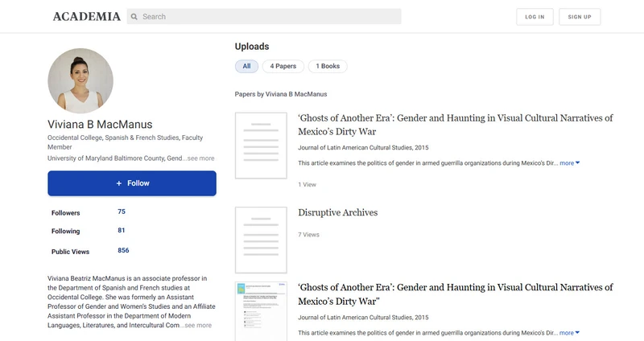Click the Uploads heading
Image resolution: width=644 pixels, height=341 pixels.
click(252, 47)
